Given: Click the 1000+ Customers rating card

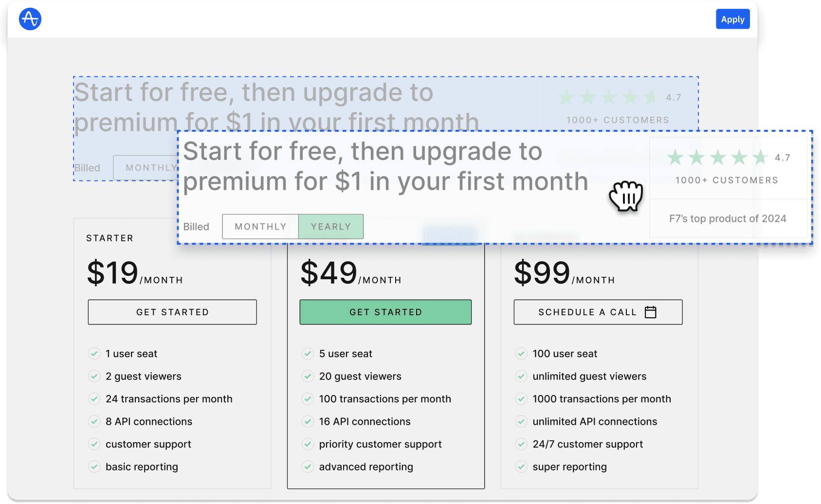Looking at the screenshot, I should tap(727, 169).
